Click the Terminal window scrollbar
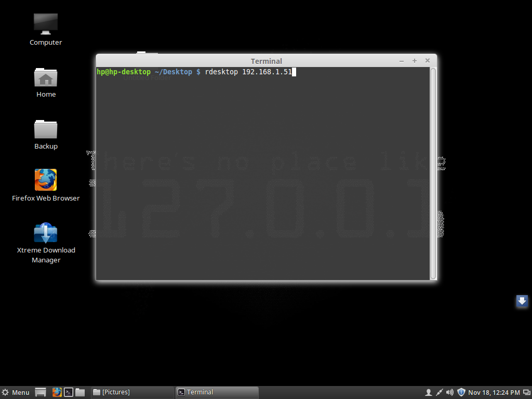Viewport: 532px width, 399px height. (x=433, y=171)
